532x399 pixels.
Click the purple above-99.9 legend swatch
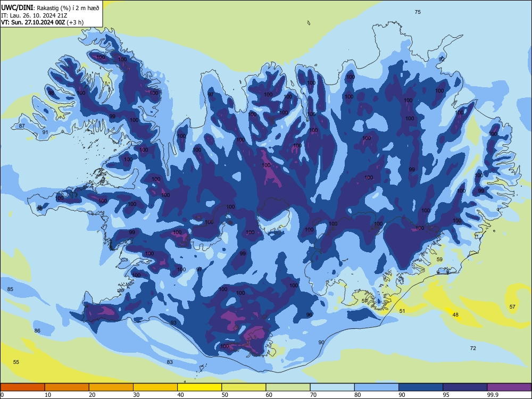coord(509,387)
